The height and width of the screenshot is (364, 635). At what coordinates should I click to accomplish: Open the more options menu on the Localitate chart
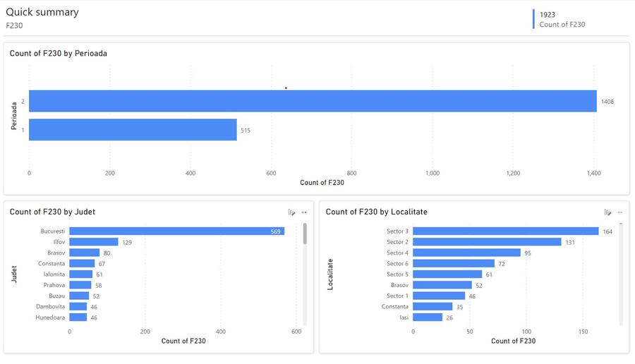619,212
